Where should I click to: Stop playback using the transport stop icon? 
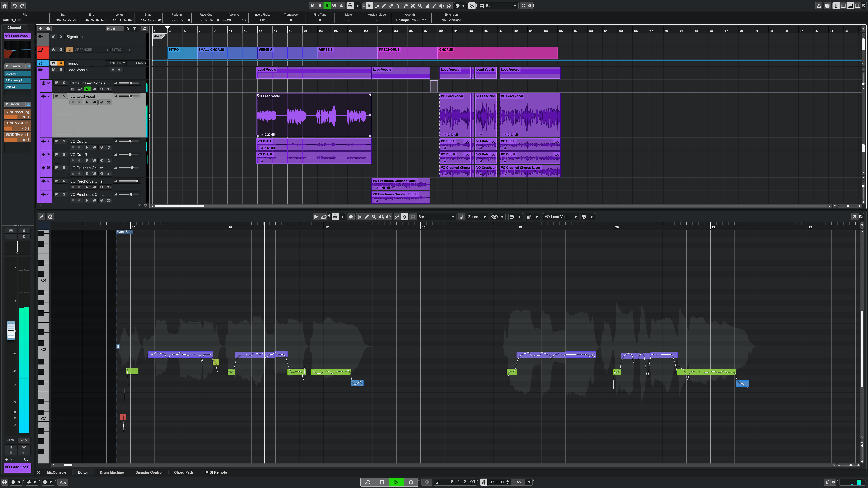(x=382, y=482)
